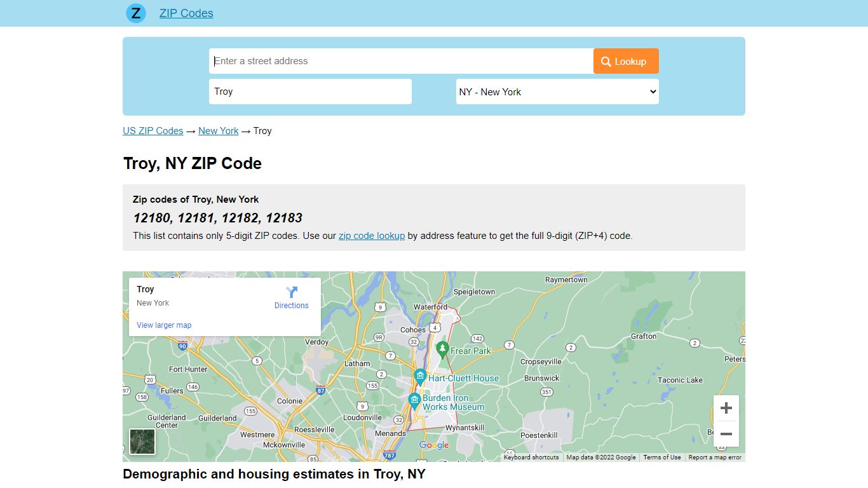Click the Speigletown label on the map
Viewport: 868px width, 488px height.
(x=475, y=292)
